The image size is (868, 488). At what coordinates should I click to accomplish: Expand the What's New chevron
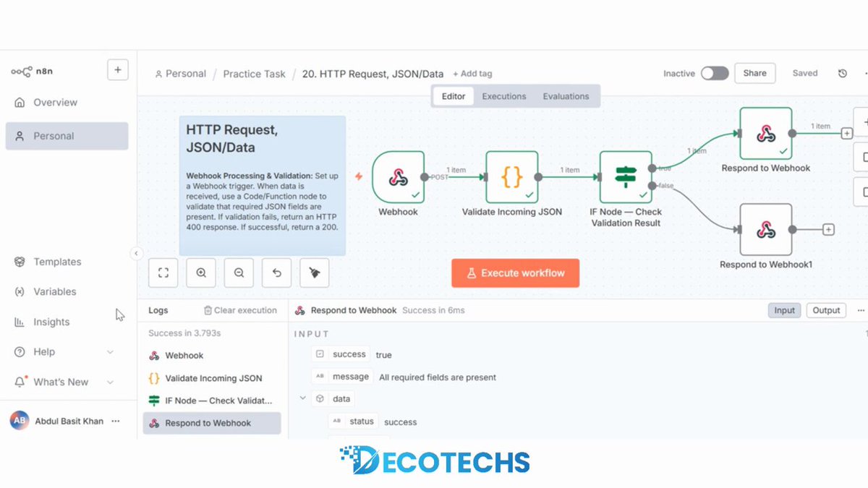(x=110, y=382)
